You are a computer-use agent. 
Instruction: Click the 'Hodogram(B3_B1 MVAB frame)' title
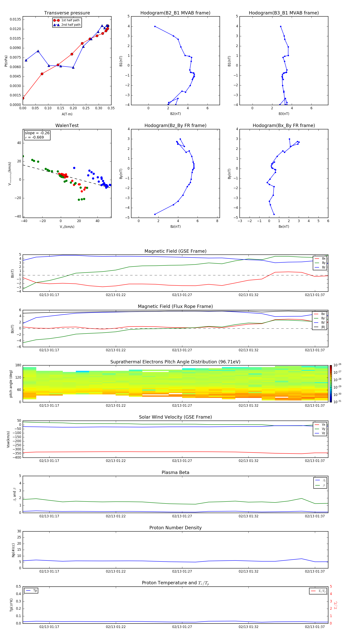284,13
